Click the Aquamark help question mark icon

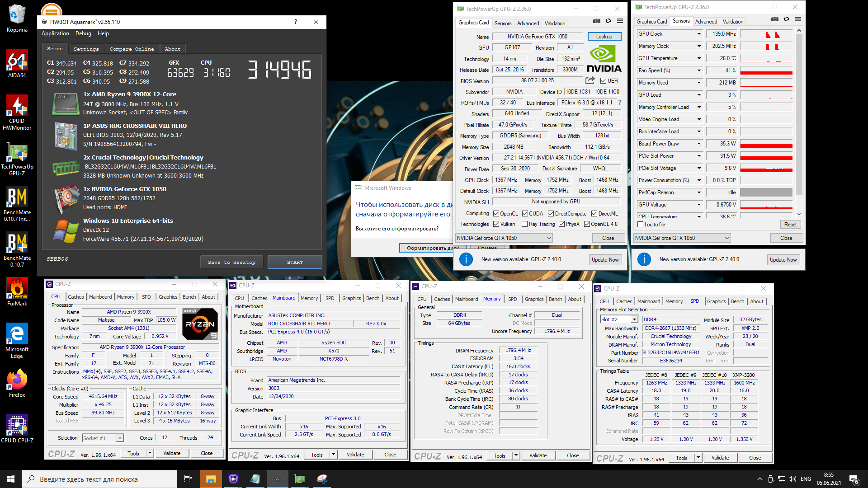coord(296,22)
